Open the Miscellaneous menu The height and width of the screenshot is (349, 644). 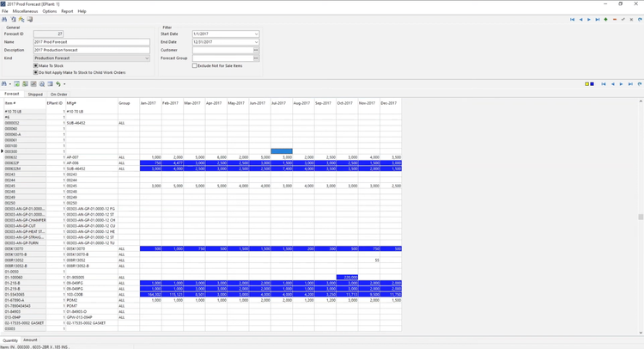point(25,11)
